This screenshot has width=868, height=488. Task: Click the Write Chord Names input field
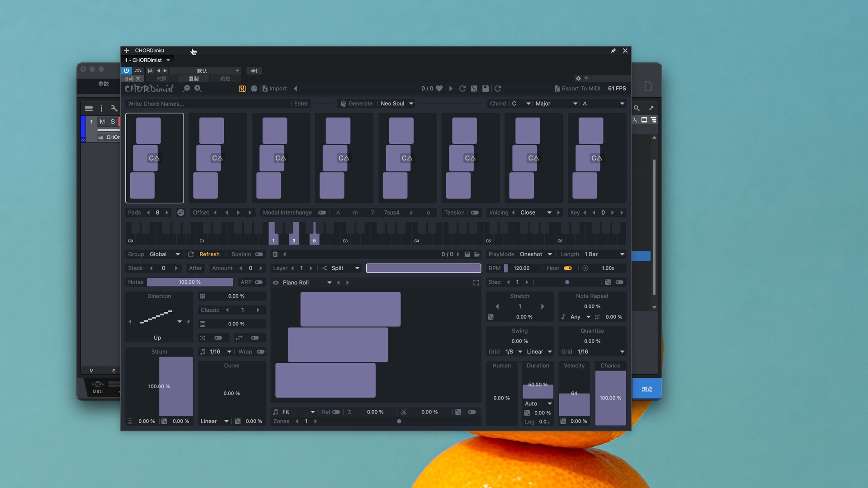point(208,103)
